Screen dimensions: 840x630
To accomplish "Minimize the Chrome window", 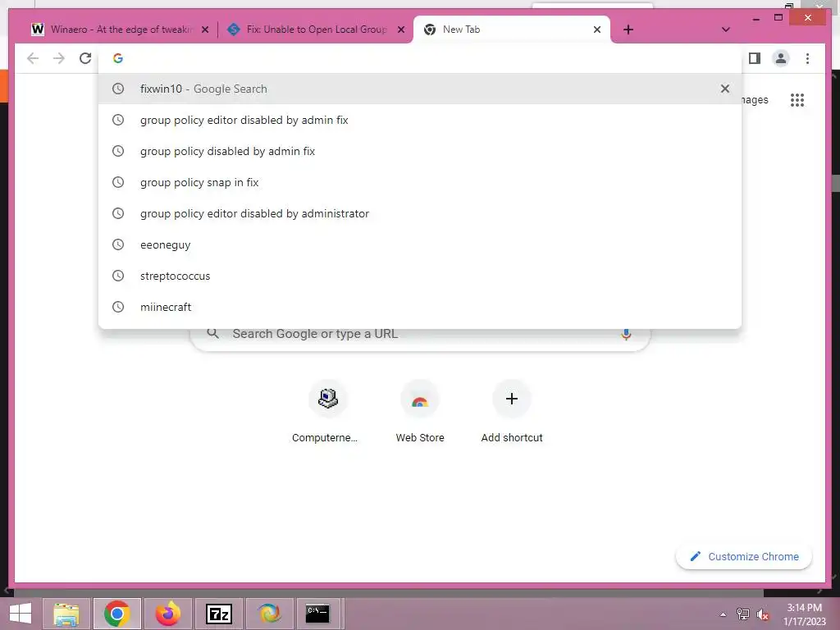I will click(756, 19).
